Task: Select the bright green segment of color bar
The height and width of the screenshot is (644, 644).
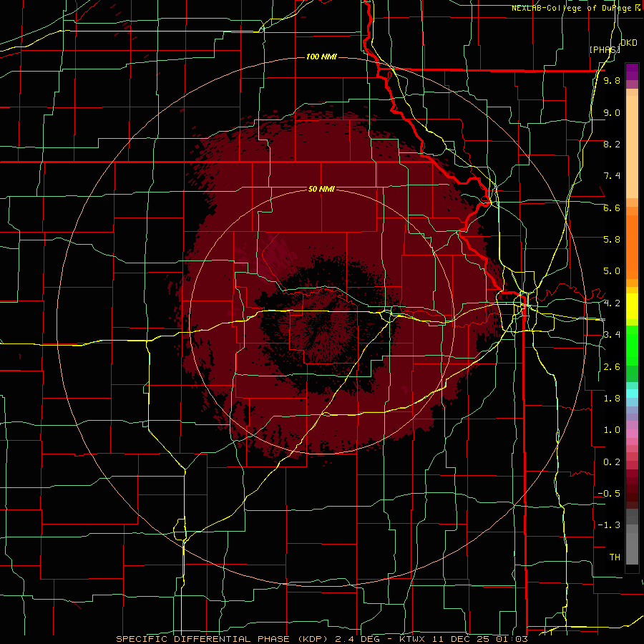Action: 632,346
